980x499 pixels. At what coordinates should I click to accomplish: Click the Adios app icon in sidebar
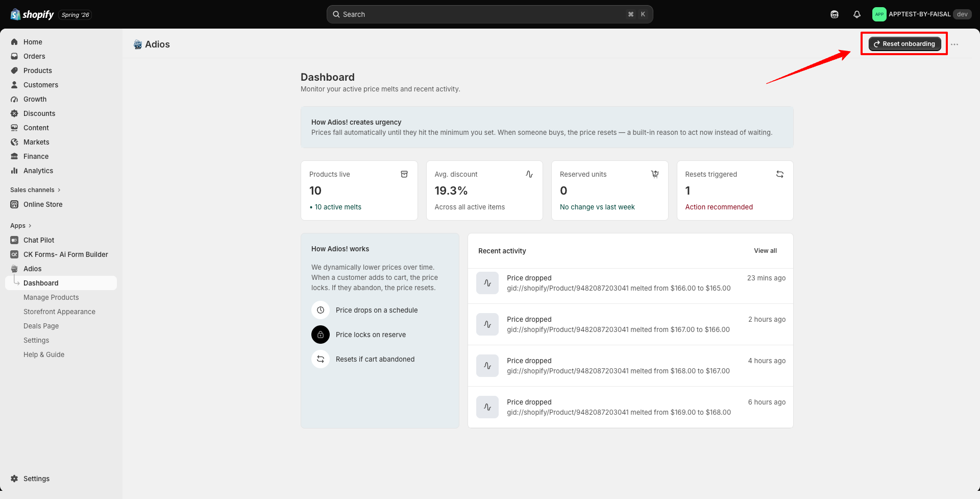(14, 269)
